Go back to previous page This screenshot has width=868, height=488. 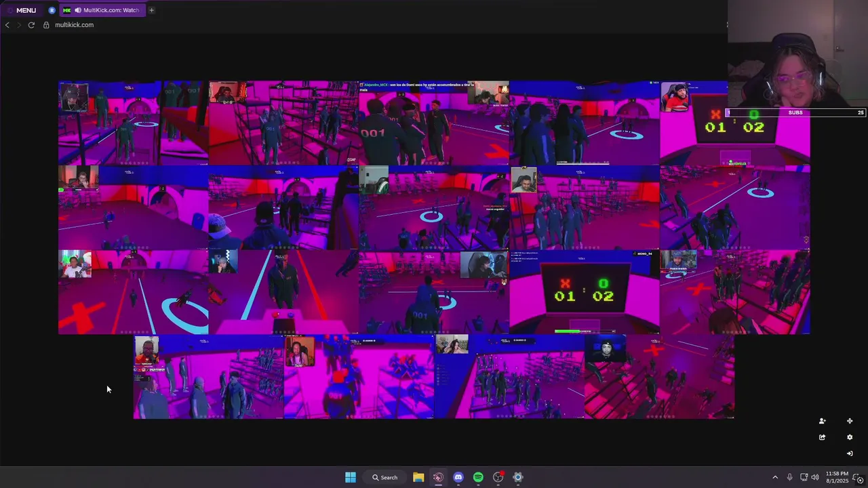7,25
